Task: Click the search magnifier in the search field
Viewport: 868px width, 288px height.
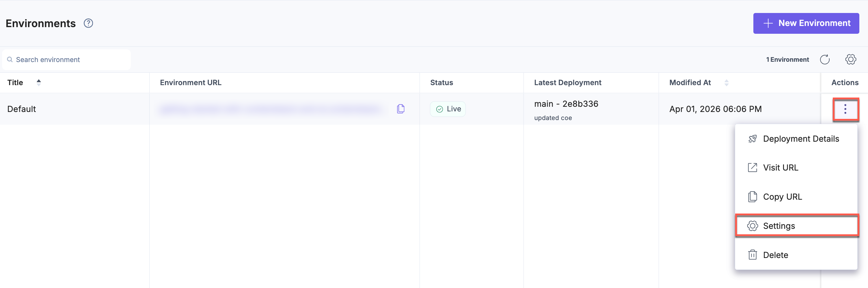Action: tap(10, 59)
